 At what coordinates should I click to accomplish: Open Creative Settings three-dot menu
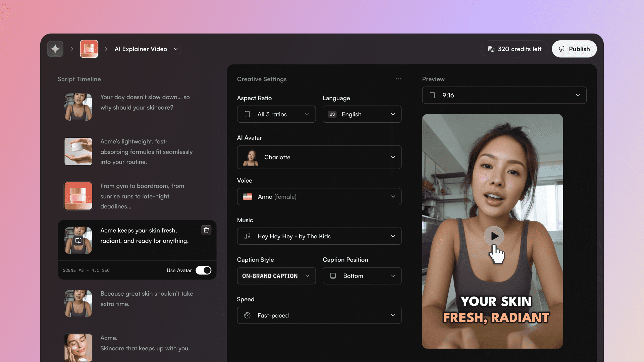pyautogui.click(x=398, y=79)
